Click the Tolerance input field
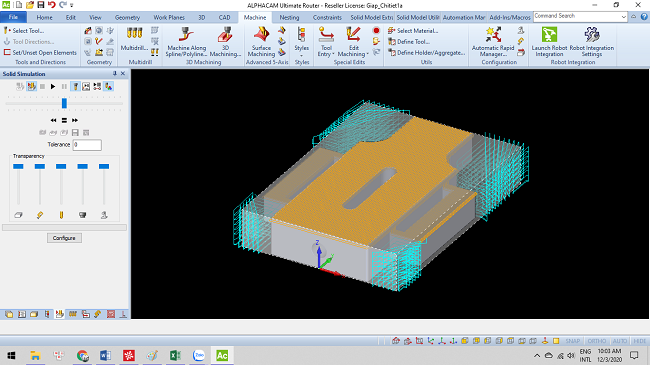This screenshot has width=650, height=365. (x=87, y=145)
